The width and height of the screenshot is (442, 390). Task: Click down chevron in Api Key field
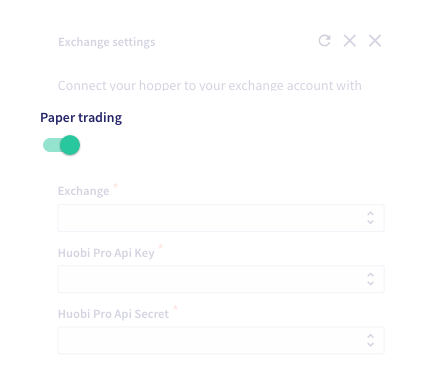pyautogui.click(x=370, y=283)
